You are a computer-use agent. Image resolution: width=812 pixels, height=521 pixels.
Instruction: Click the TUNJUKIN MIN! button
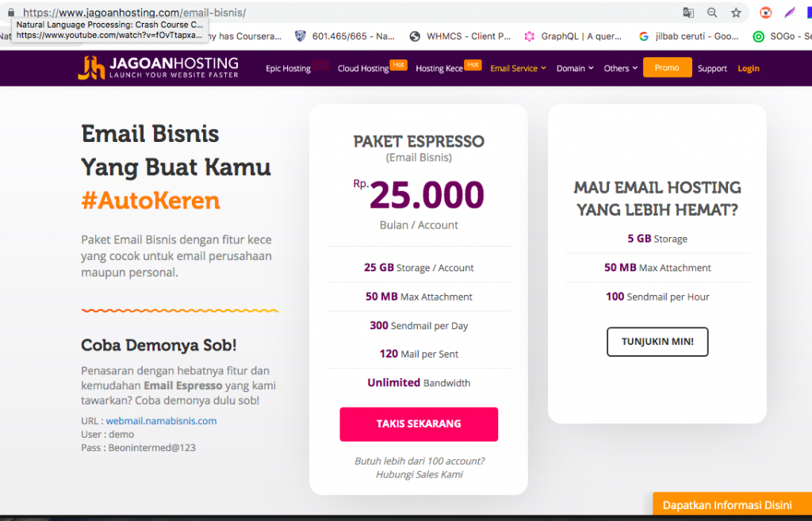[x=657, y=342]
